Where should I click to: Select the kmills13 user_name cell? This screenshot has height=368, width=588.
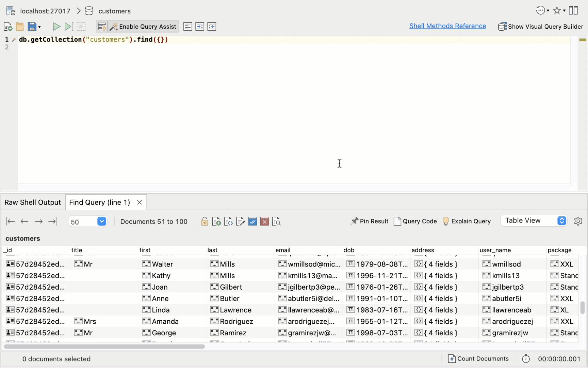pos(512,276)
